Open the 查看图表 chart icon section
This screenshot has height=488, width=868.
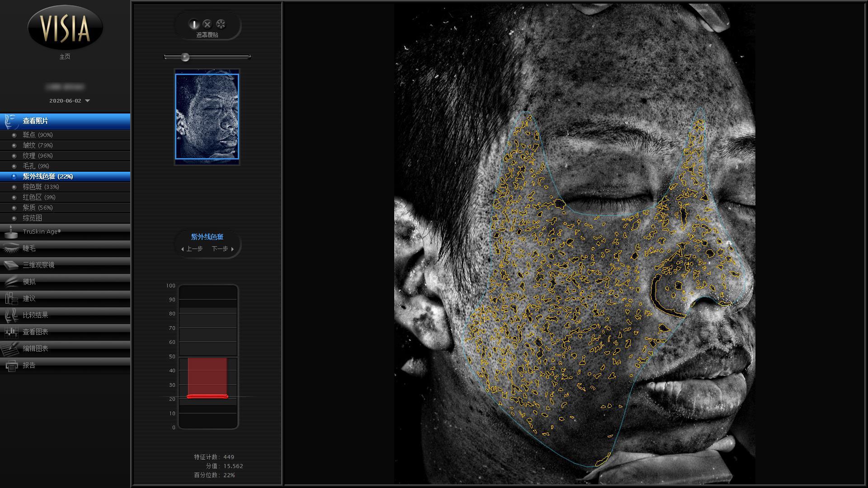(x=11, y=332)
